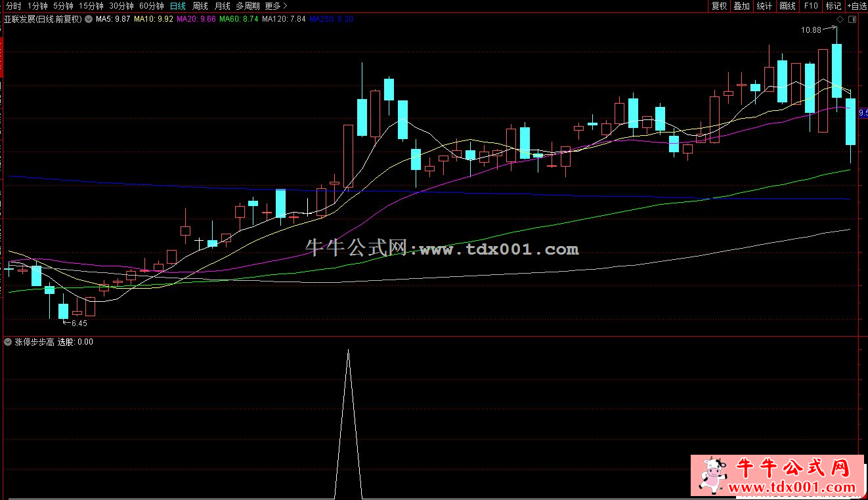
Task: Switch to the 日线 daily chart
Action: click(x=178, y=6)
